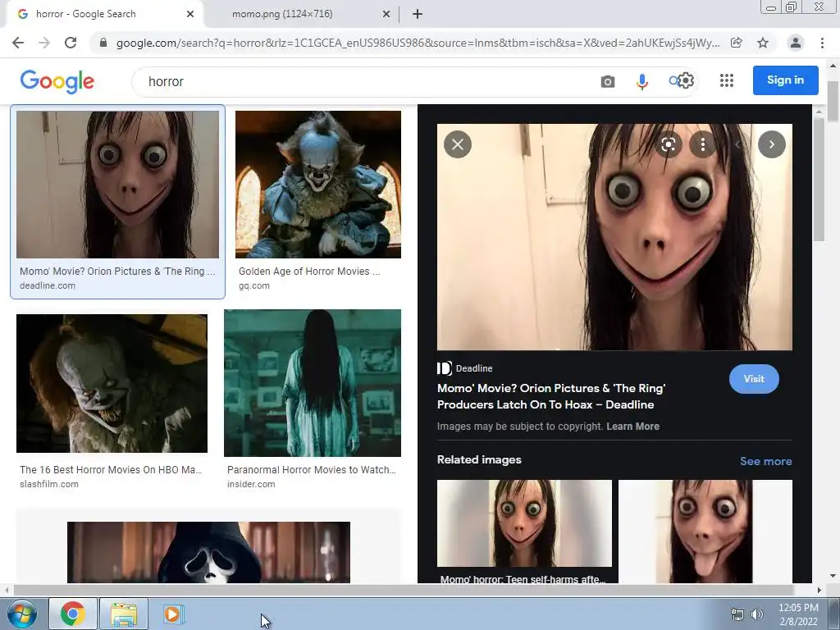Viewport: 840px width, 630px height.
Task: Go back with the browser back arrow
Action: [18, 43]
